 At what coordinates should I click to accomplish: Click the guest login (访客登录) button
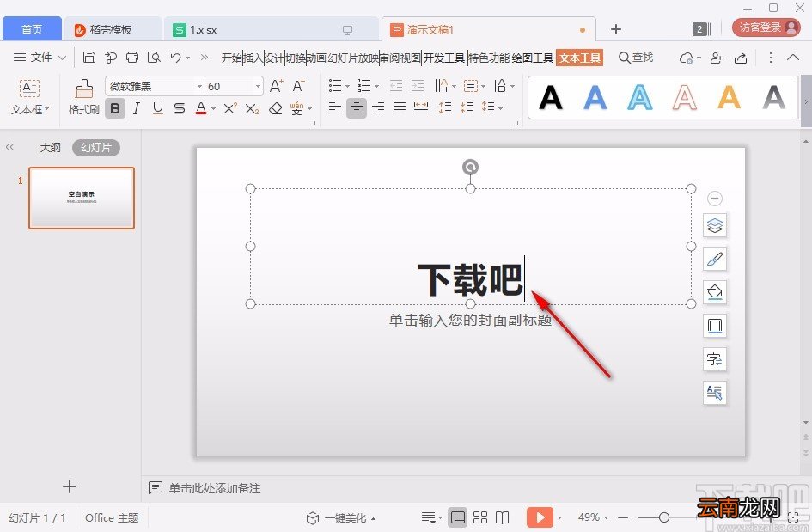coord(766,28)
